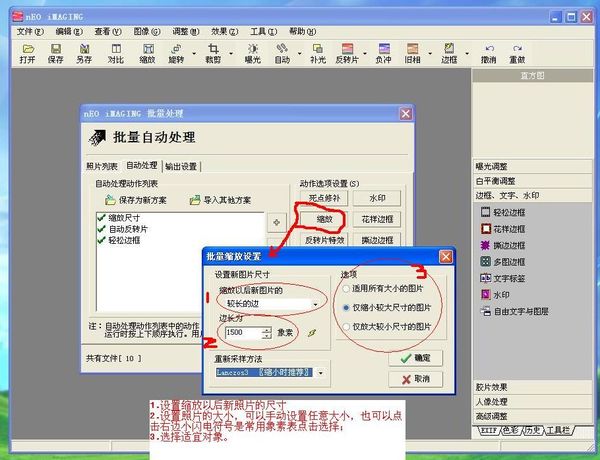The height and width of the screenshot is (460, 600).
Task: Click the 确定 confirm button
Action: [x=414, y=358]
